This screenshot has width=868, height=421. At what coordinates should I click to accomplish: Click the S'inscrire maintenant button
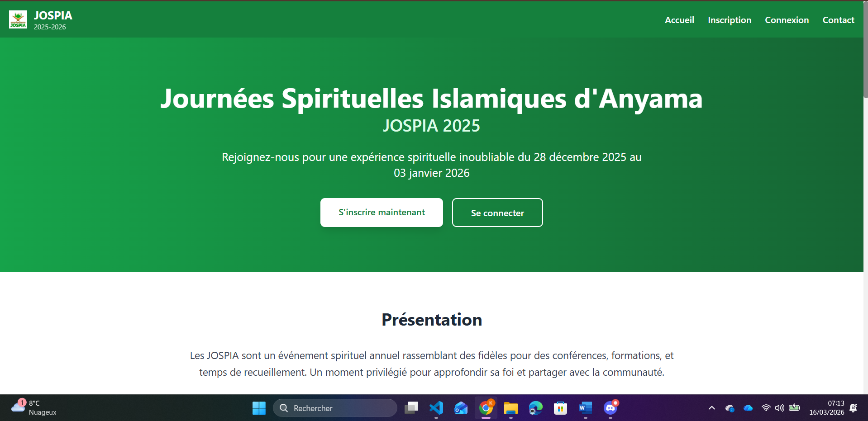click(381, 213)
